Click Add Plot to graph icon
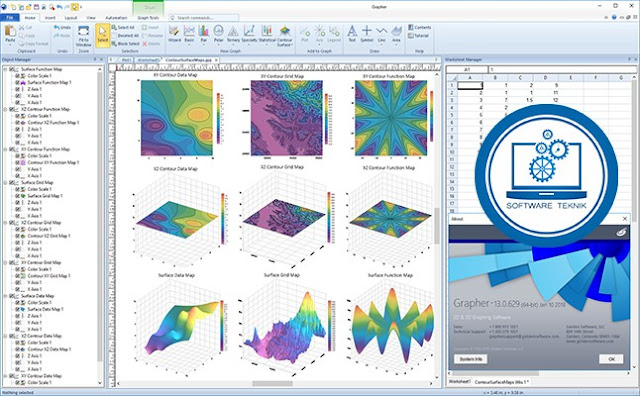Viewport: 640px width, 396px height. coord(304,31)
